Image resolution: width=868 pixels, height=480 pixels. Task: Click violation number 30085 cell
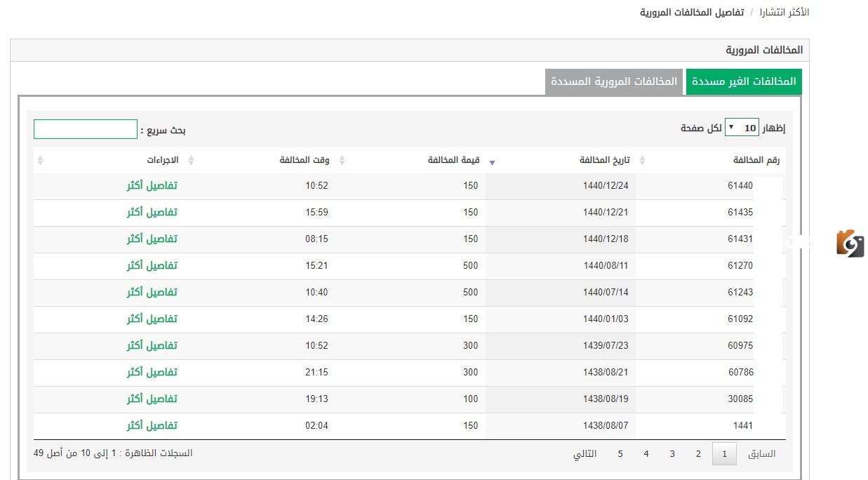click(740, 399)
